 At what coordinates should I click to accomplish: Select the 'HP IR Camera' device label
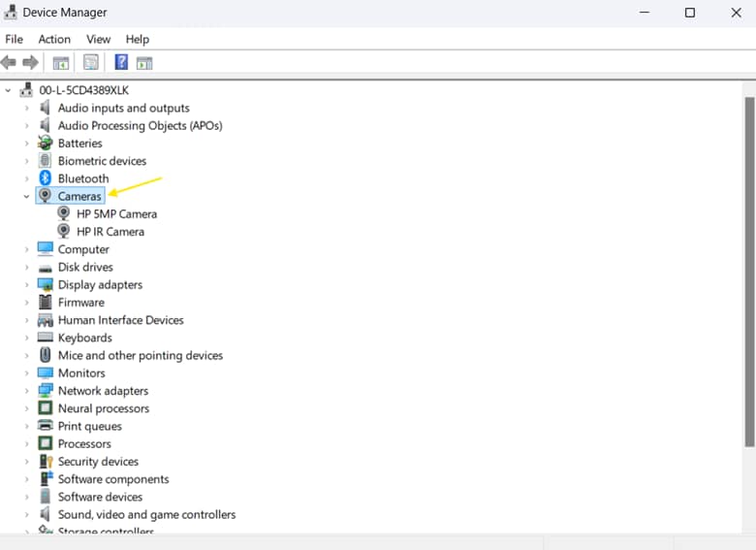tap(110, 232)
